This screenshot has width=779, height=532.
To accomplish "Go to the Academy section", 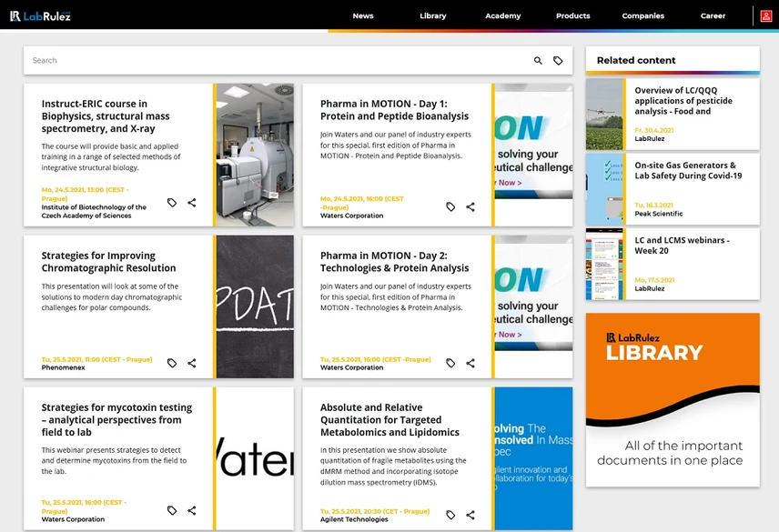I will [x=502, y=15].
